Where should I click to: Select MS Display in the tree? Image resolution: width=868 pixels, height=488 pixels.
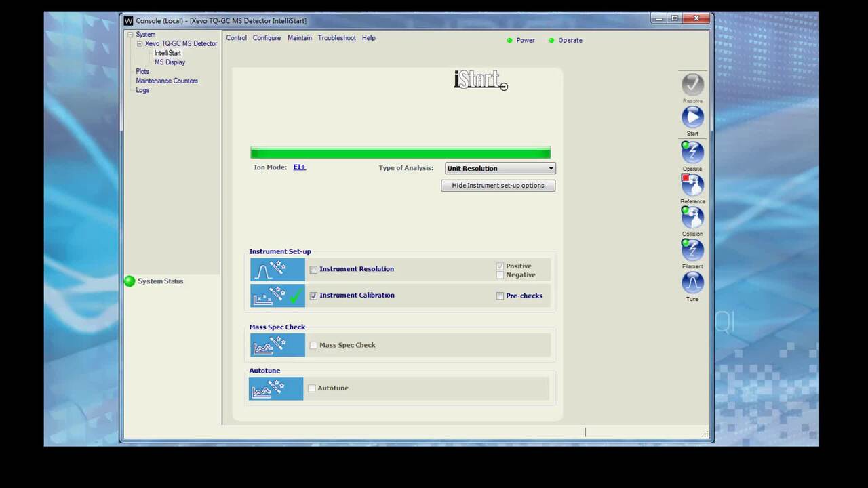170,62
